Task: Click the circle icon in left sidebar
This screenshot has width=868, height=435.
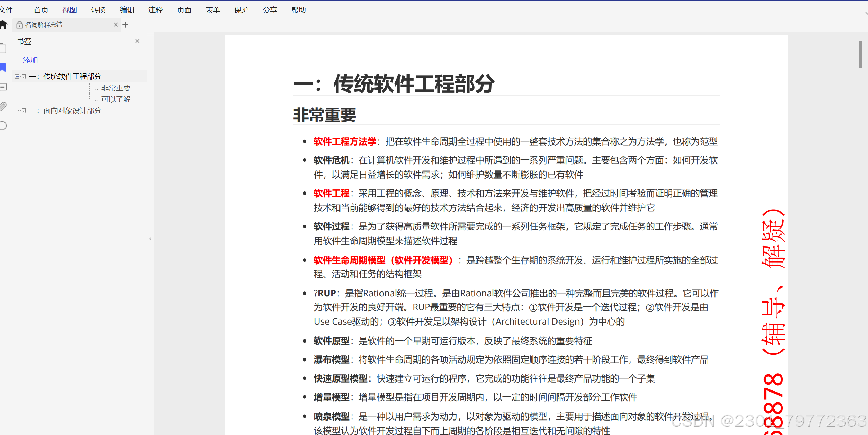Action: click(3, 126)
